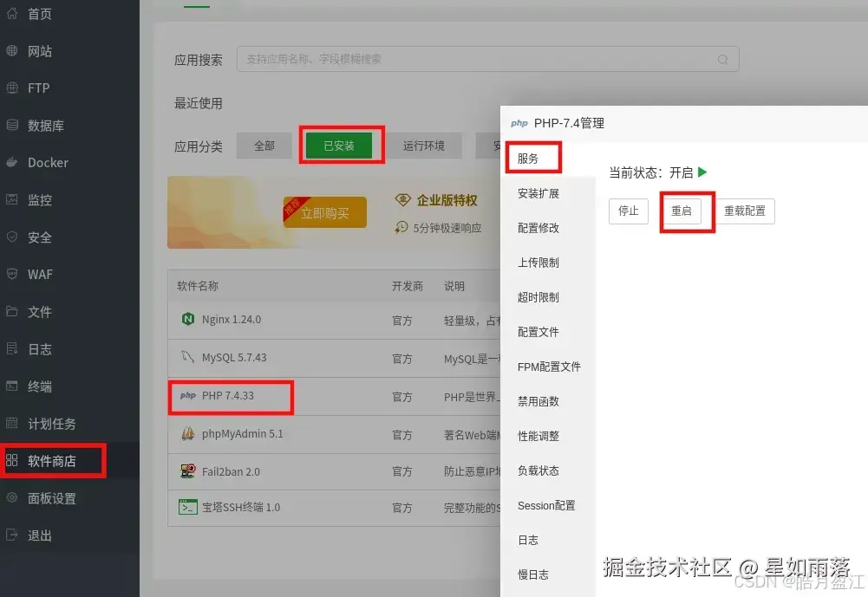Click the 立即购买 purchase button
Screen dimensions: 868x597
(x=324, y=211)
